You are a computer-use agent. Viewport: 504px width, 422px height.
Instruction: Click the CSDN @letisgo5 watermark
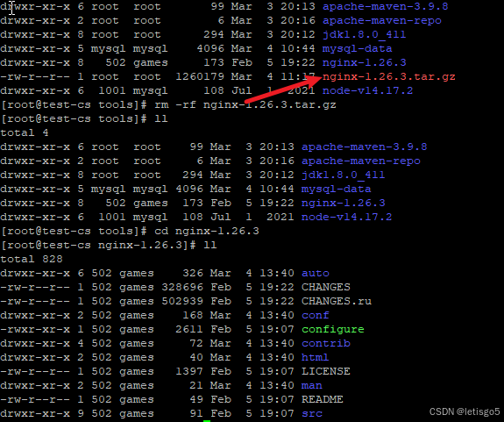pos(465,411)
